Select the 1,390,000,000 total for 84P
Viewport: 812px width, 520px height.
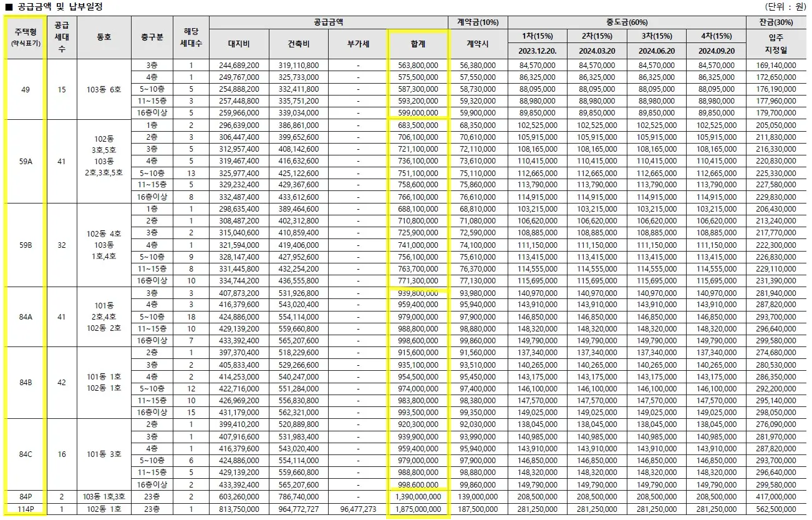[418, 497]
